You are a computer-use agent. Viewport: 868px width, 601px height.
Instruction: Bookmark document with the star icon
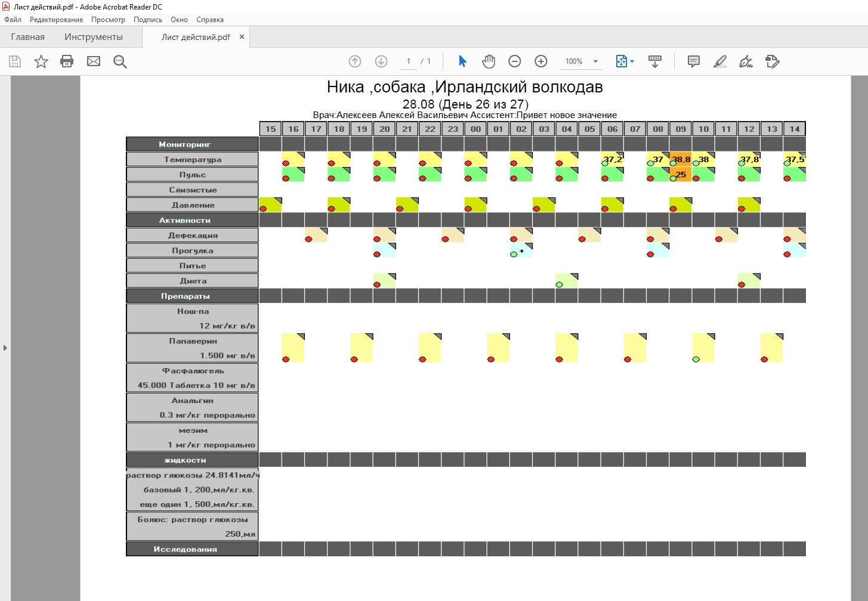[x=41, y=61]
